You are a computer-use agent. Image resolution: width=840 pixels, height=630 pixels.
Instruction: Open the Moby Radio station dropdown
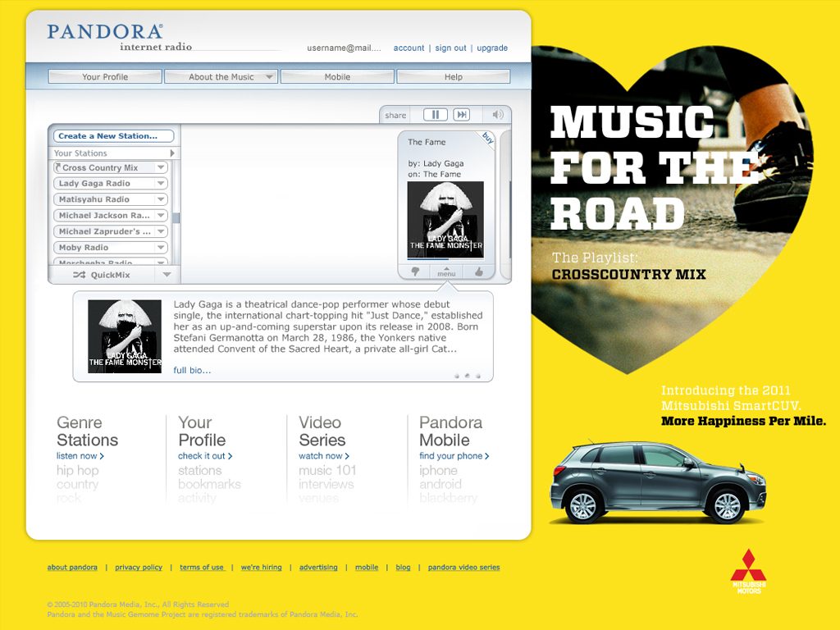coord(161,248)
